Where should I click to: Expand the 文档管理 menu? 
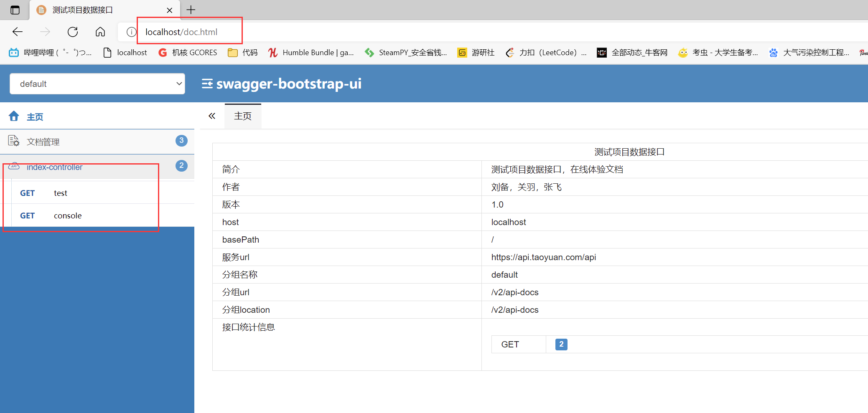[x=97, y=142]
